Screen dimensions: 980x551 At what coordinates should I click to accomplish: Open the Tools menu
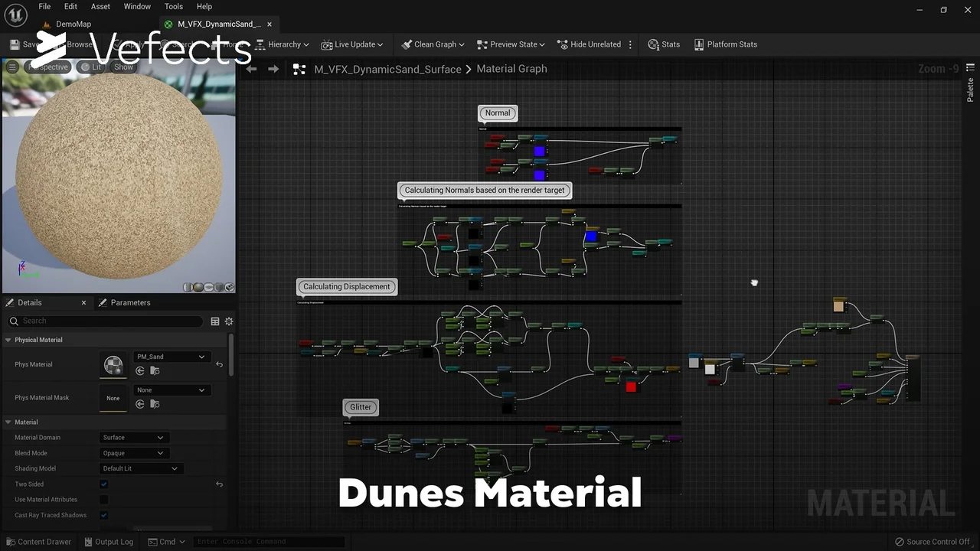(174, 6)
